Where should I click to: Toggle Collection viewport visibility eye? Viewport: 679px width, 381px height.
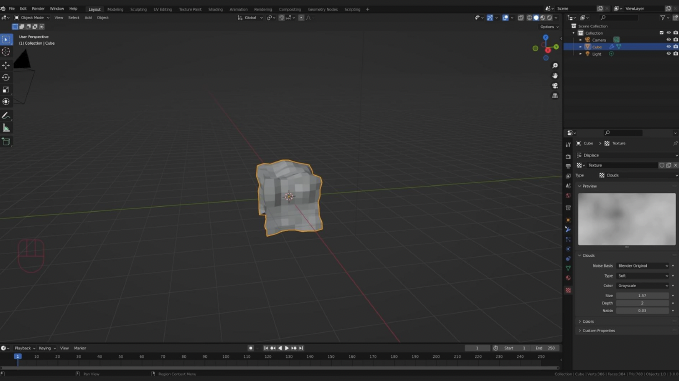coord(669,33)
